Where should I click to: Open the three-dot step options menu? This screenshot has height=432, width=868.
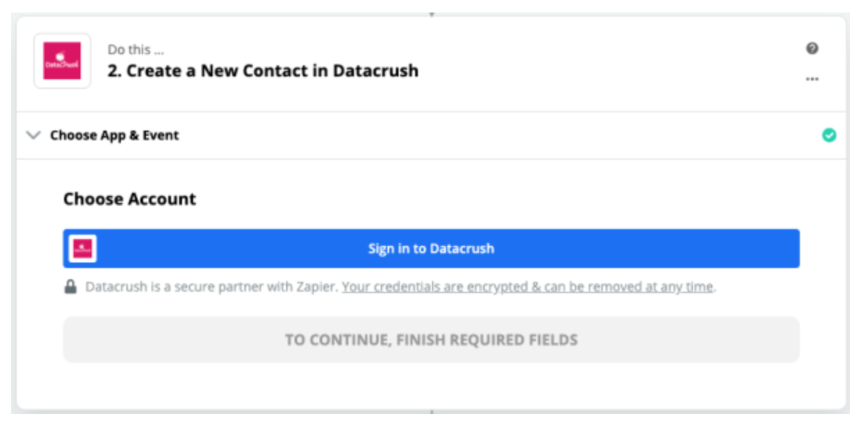[812, 79]
